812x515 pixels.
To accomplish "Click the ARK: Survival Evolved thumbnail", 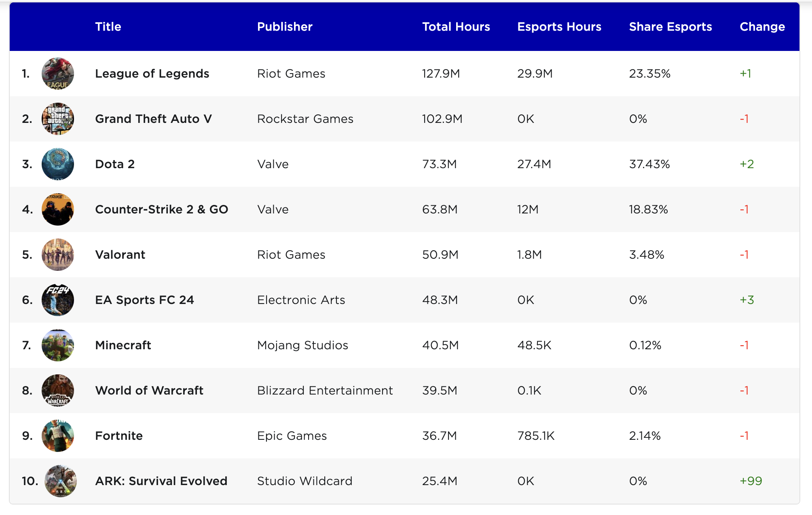I will (x=61, y=481).
